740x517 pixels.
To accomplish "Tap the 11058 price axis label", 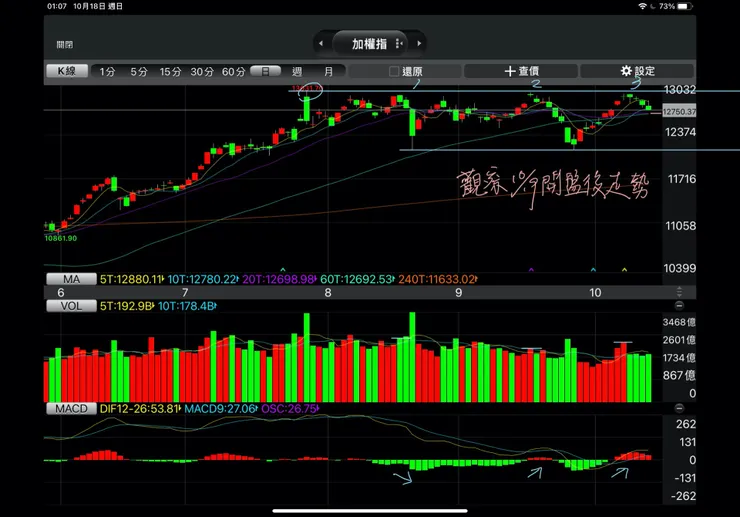I will coord(681,226).
